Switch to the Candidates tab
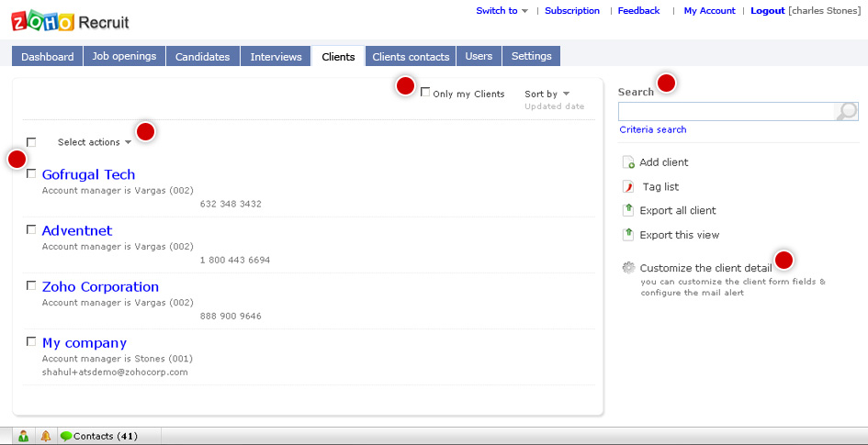The height and width of the screenshot is (445, 868). (203, 56)
